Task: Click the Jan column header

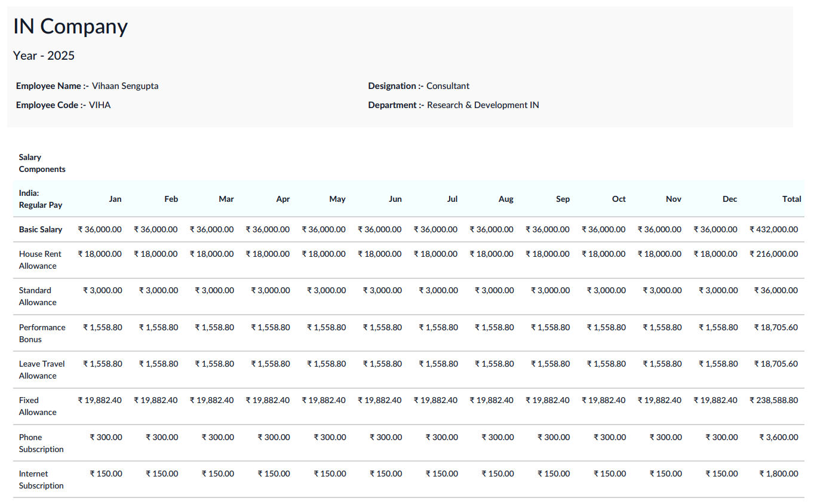Action: [x=115, y=199]
